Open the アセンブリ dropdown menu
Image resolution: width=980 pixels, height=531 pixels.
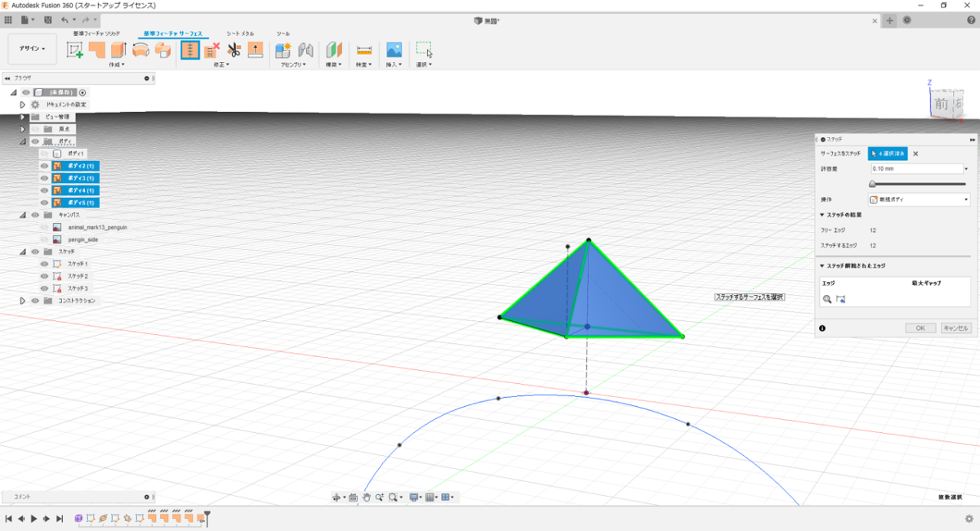294,65
